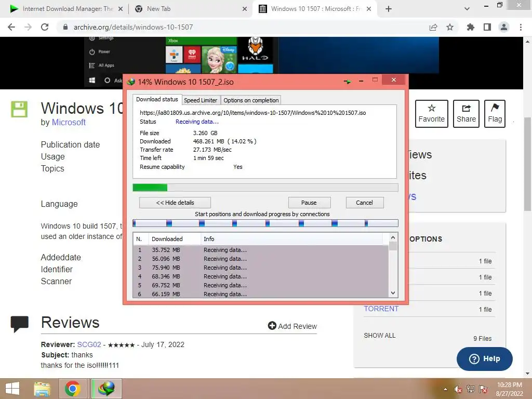This screenshot has height=399, width=532.
Task: Cancel the ISO download
Action: [x=364, y=203]
